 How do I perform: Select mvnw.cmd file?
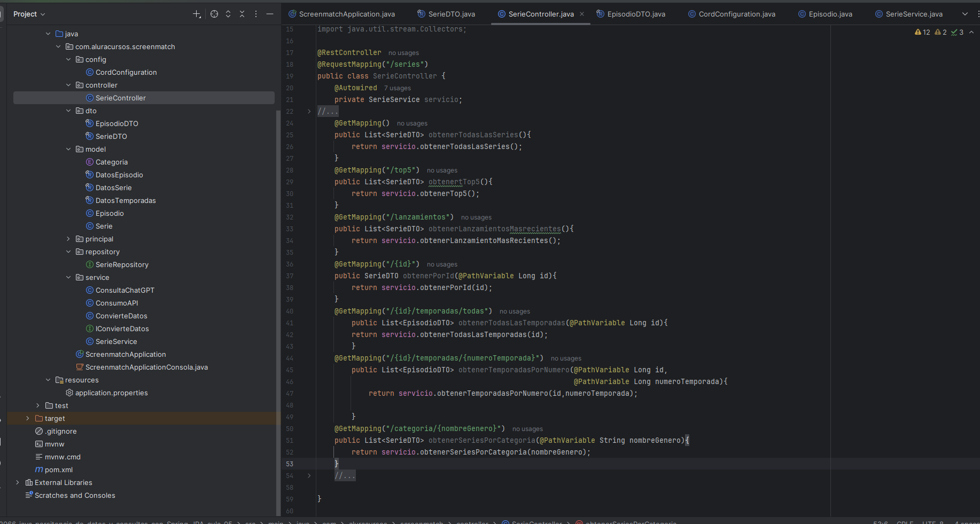pyautogui.click(x=63, y=457)
